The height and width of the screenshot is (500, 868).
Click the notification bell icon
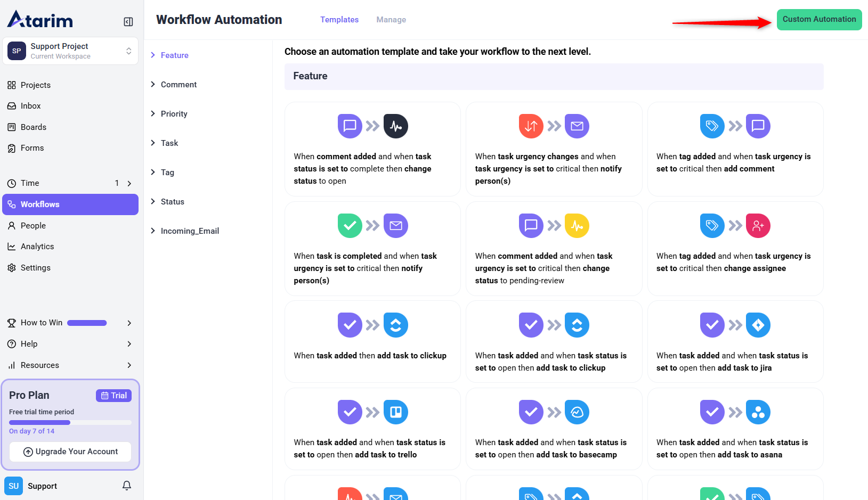coord(127,486)
